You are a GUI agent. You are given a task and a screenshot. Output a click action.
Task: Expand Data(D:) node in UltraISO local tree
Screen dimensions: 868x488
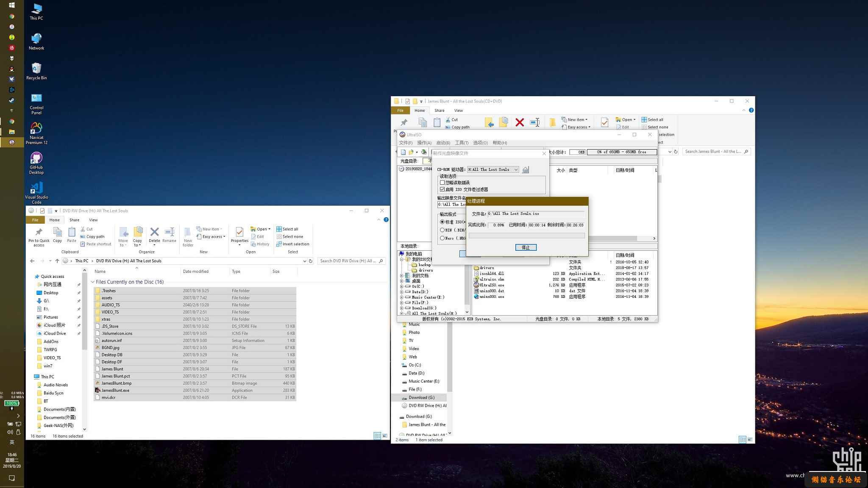[402, 292]
